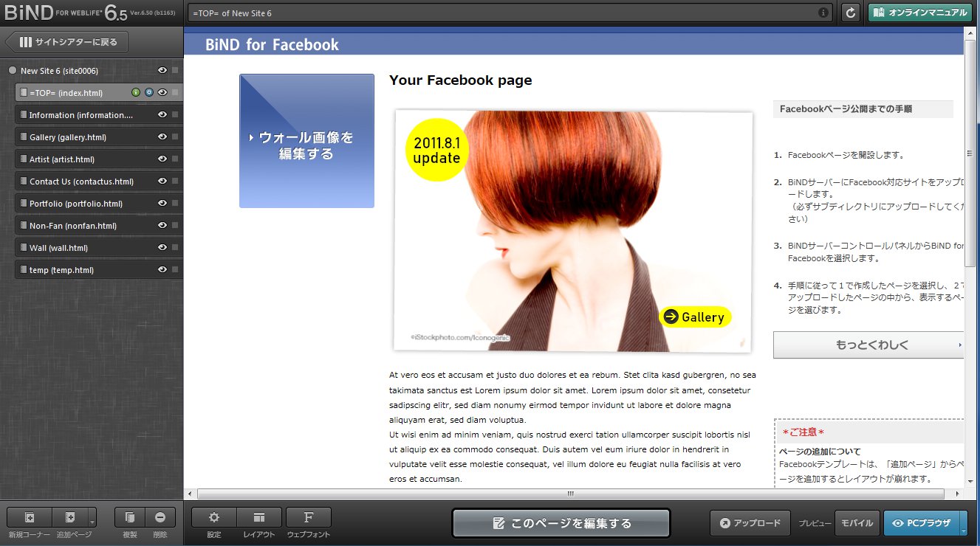Select the Gallery (gallery.html) page
The image size is (980, 546).
click(99, 136)
